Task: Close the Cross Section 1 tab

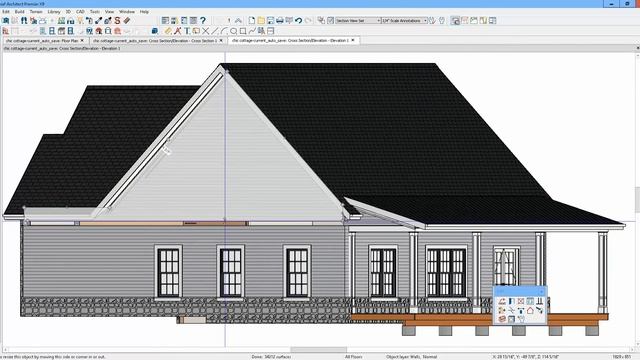Action: [221, 41]
